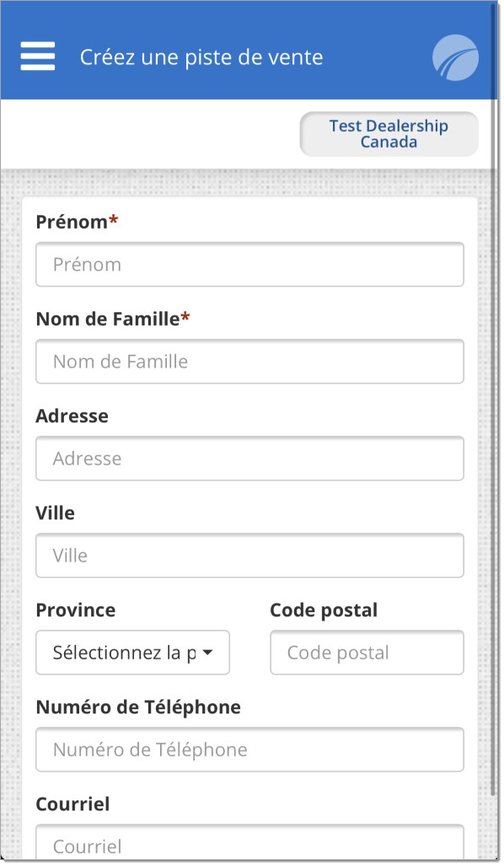Click the vertical scrollbar on the right
Viewport: 504px width, 866px height.
click(494, 398)
